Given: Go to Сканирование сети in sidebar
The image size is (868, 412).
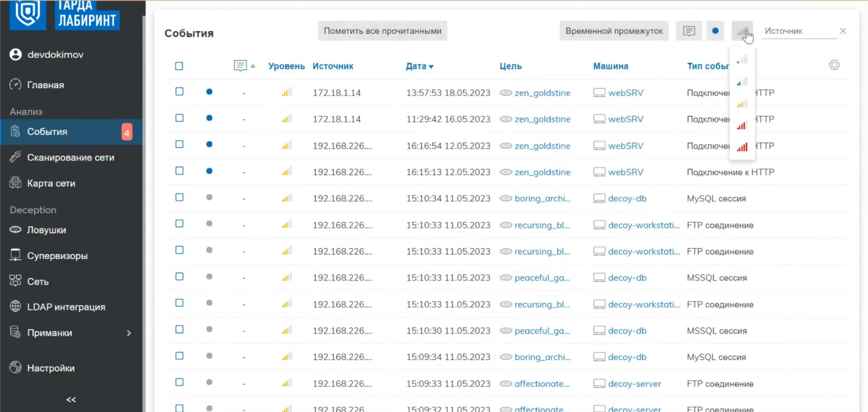Looking at the screenshot, I should click(x=70, y=158).
